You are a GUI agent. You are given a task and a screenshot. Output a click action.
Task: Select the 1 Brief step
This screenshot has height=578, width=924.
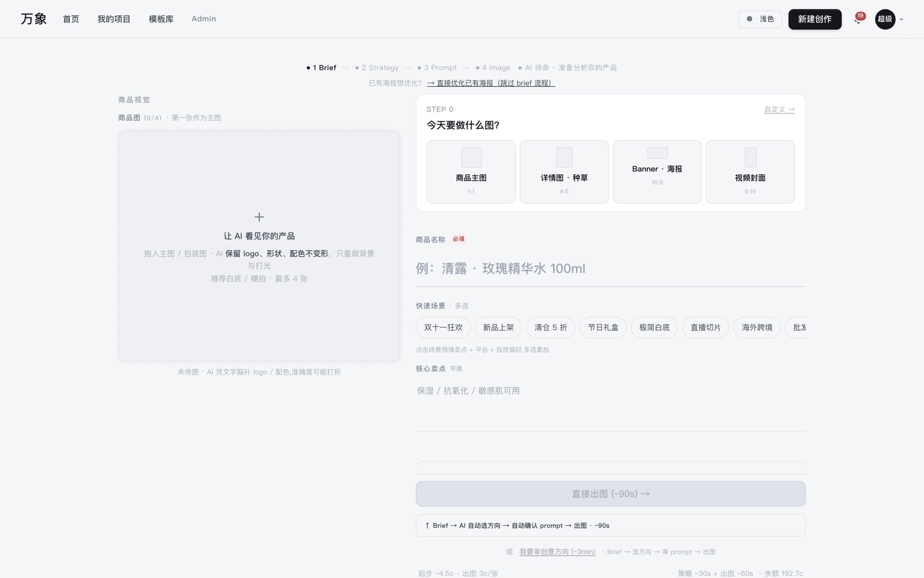click(x=322, y=68)
